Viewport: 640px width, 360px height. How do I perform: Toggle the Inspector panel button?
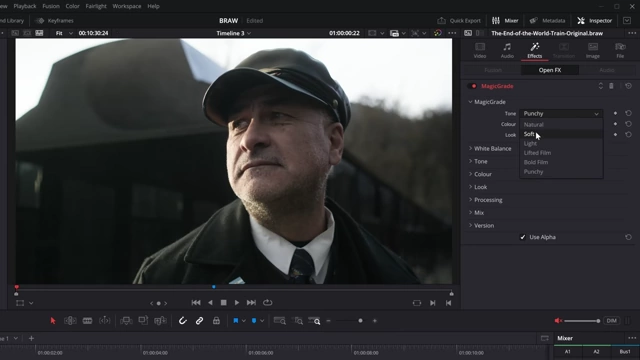(594, 20)
